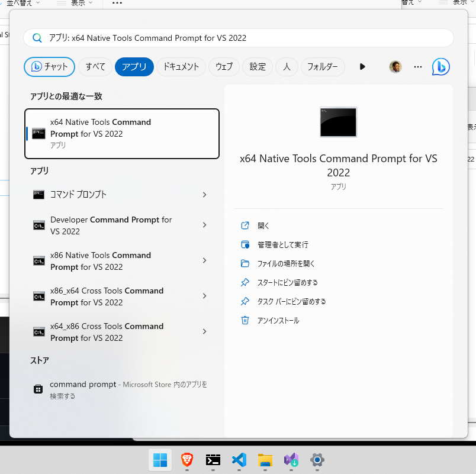
Task: Open Settings gear from taskbar
Action: pos(317,460)
